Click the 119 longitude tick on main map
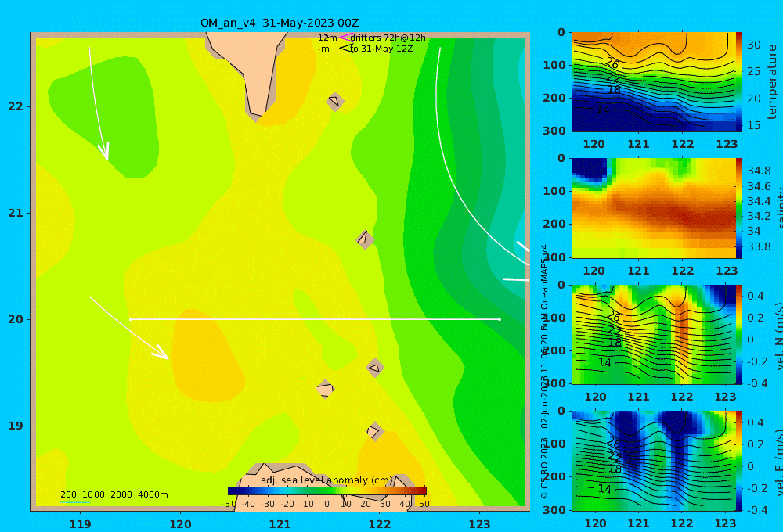 click(80, 524)
